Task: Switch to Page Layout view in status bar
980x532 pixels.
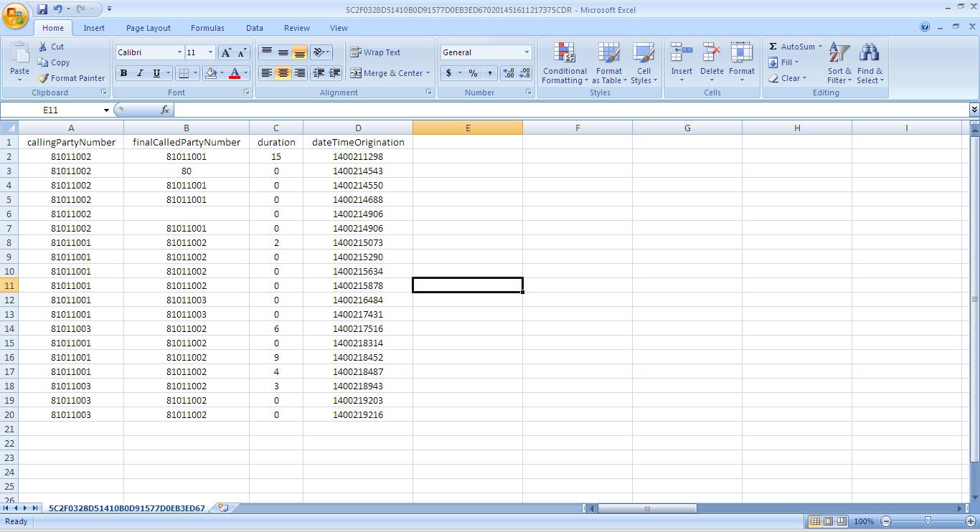Action: point(828,521)
